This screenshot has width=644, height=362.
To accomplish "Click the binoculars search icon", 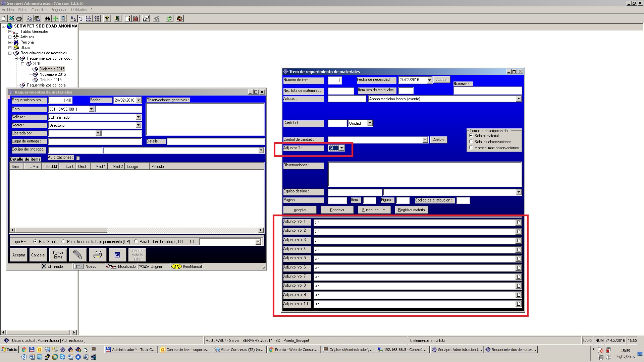I will [x=47, y=18].
